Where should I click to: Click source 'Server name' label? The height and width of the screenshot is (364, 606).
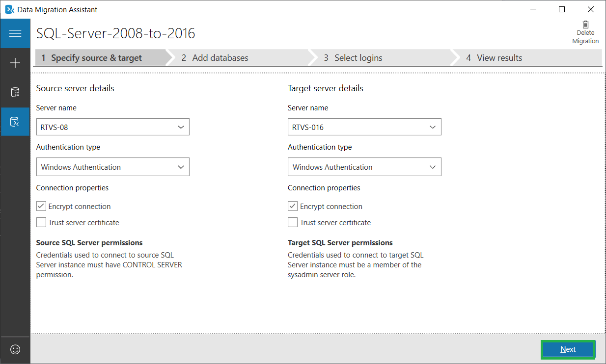[x=56, y=108]
